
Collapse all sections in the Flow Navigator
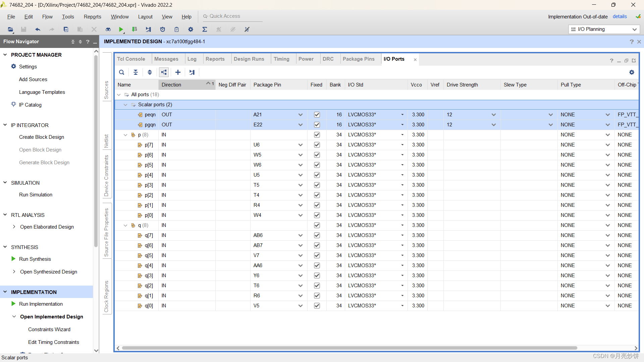point(73,42)
